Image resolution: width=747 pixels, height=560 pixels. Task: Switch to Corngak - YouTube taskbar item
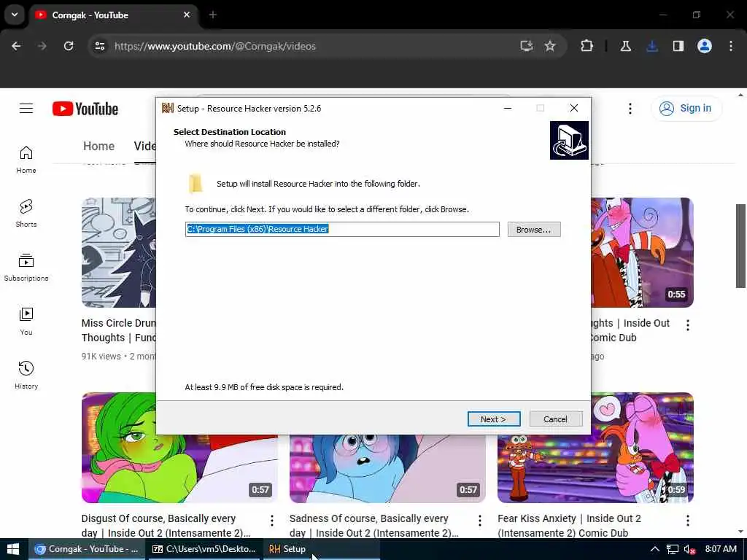coord(87,549)
